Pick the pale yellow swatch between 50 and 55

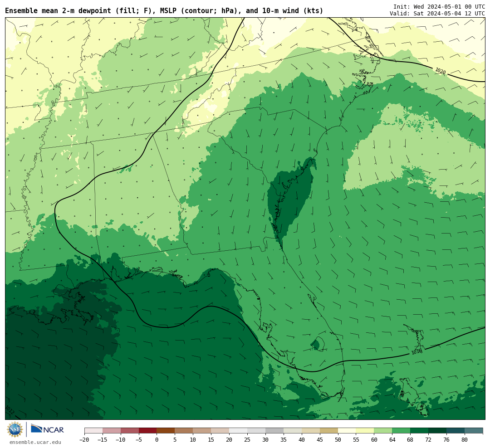pyautogui.click(x=347, y=431)
